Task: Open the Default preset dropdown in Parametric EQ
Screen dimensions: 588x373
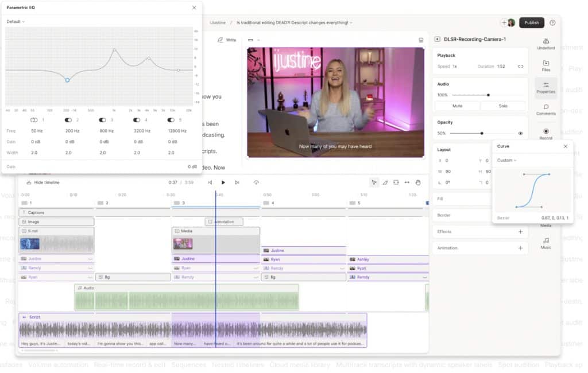Action: [x=16, y=22]
